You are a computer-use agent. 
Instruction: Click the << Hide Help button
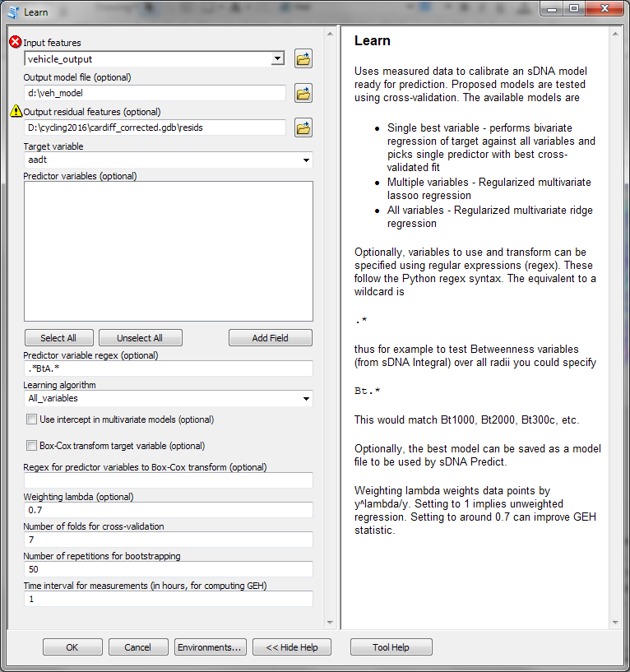click(x=292, y=647)
